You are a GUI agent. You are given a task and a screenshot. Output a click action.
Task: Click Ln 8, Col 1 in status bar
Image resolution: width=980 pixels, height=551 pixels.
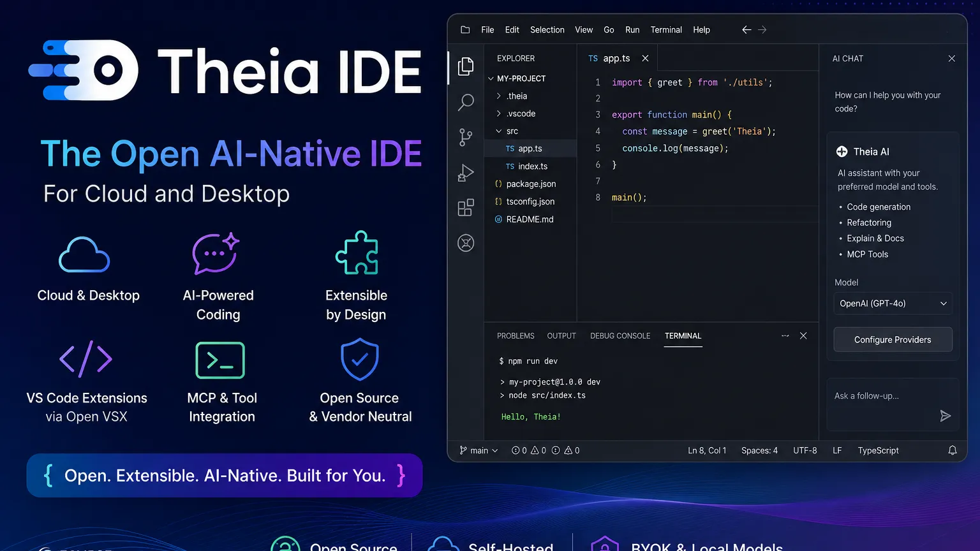tap(707, 450)
